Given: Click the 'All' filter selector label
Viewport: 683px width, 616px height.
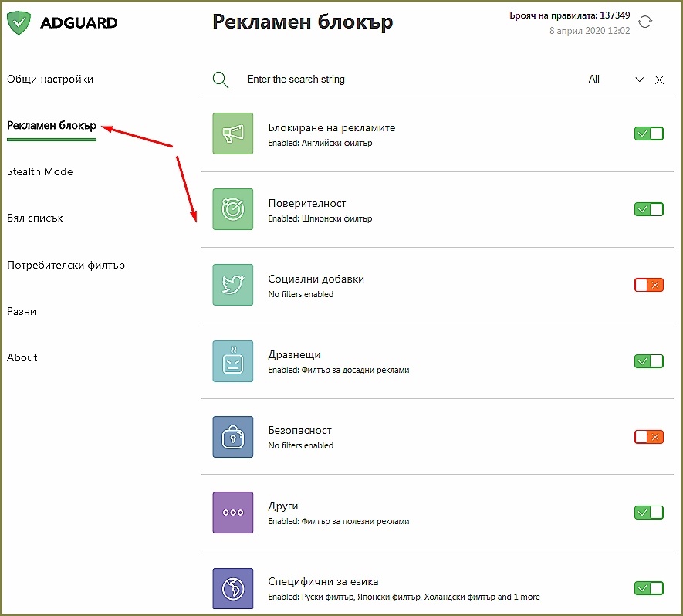Looking at the screenshot, I should click(593, 80).
